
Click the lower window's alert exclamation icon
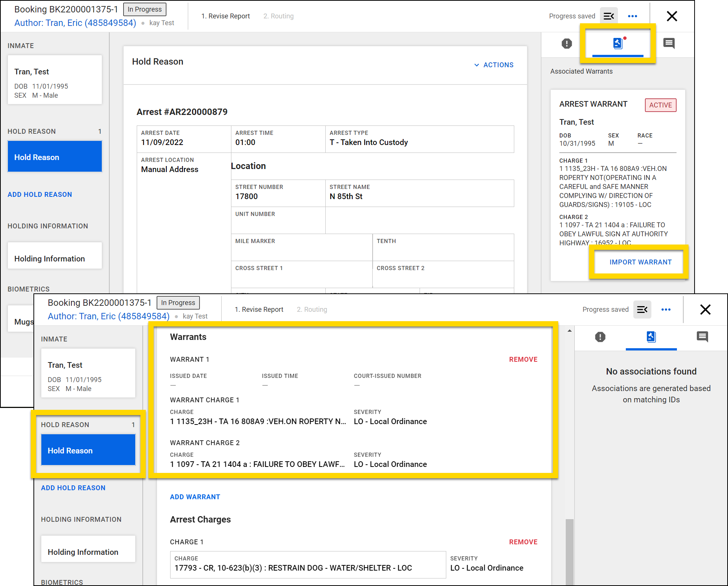coord(600,337)
